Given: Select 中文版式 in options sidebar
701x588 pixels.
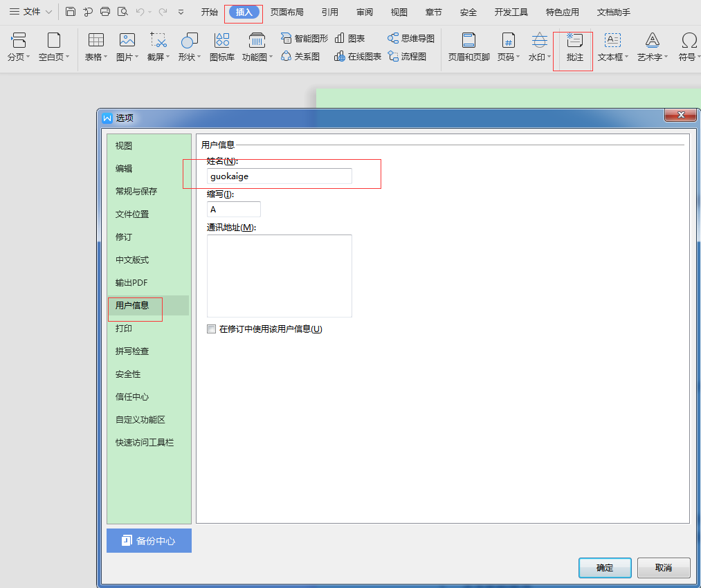Looking at the screenshot, I should tap(132, 259).
